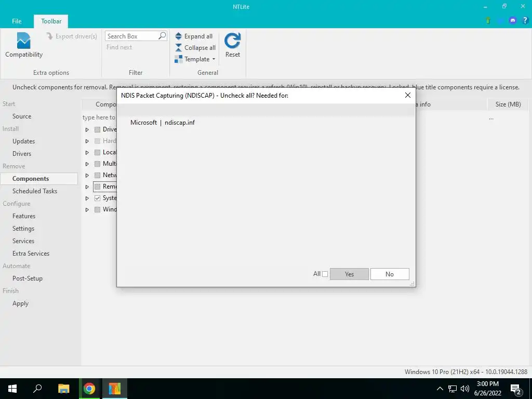Expand the row starting with 'Mult'

click(x=87, y=164)
